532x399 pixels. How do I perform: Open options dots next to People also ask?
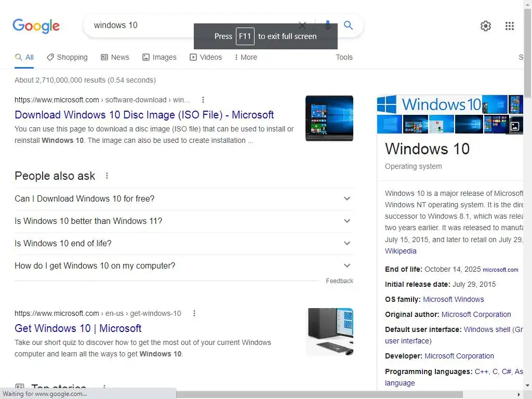tap(107, 176)
